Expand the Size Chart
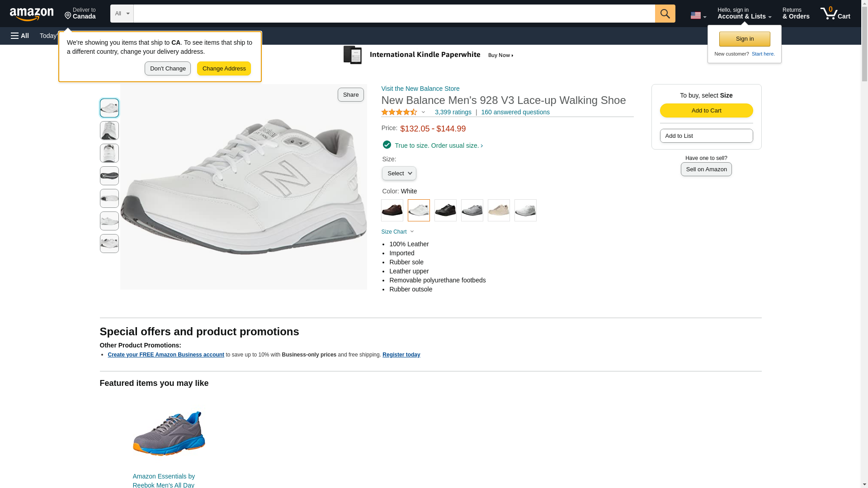 [397, 232]
